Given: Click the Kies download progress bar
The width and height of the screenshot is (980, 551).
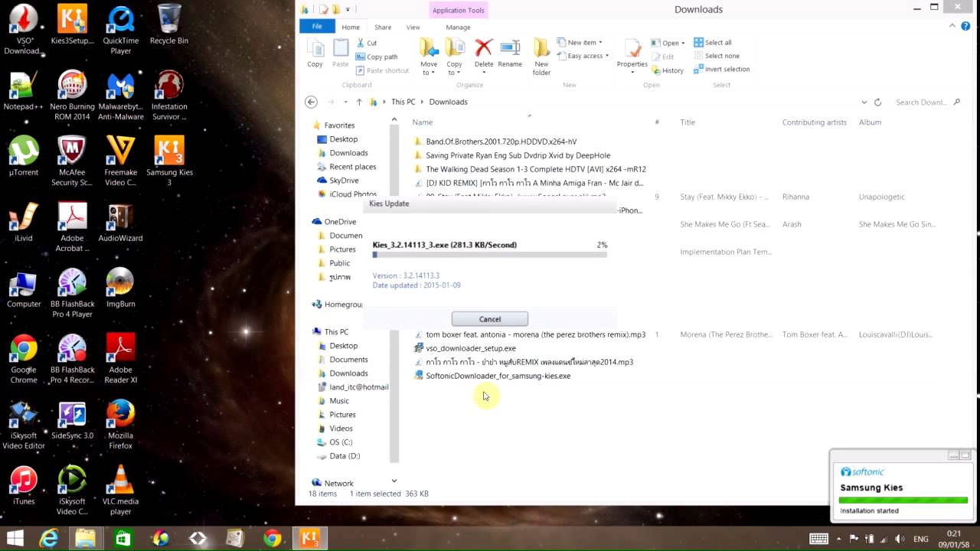Looking at the screenshot, I should (x=490, y=254).
